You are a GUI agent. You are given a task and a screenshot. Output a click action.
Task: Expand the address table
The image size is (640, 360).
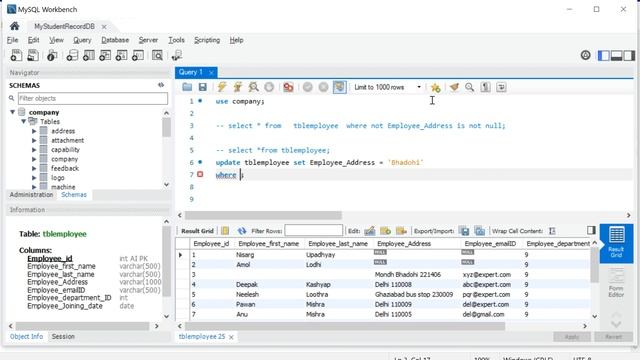[34, 131]
